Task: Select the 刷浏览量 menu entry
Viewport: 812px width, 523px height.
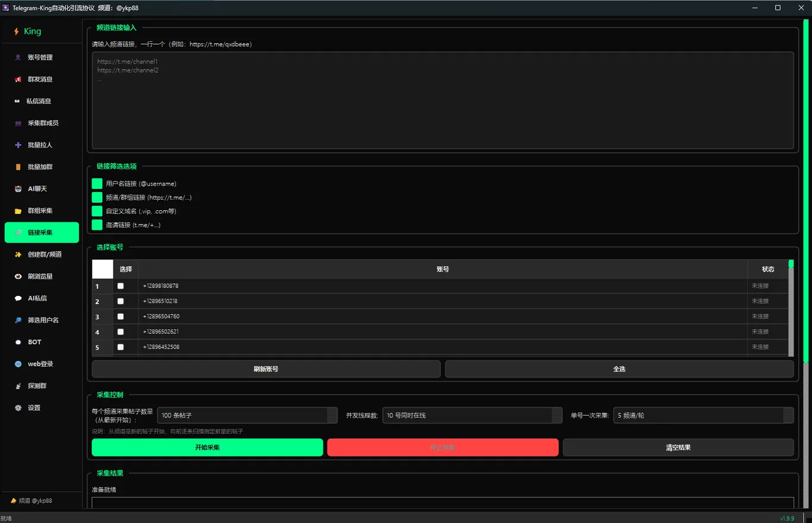Action: [x=42, y=276]
